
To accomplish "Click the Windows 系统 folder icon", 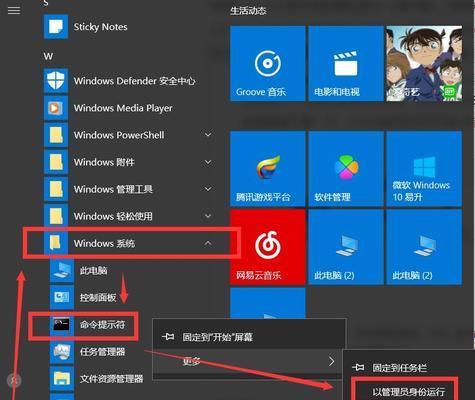I will coord(56,243).
